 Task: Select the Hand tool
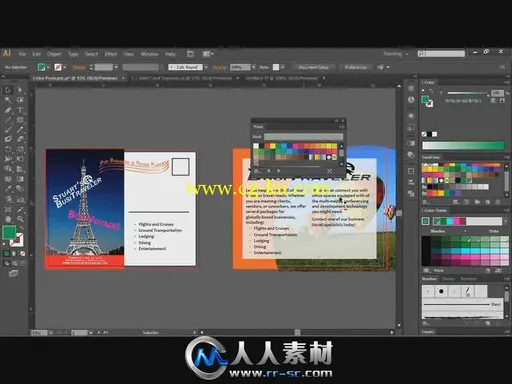tap(8, 219)
